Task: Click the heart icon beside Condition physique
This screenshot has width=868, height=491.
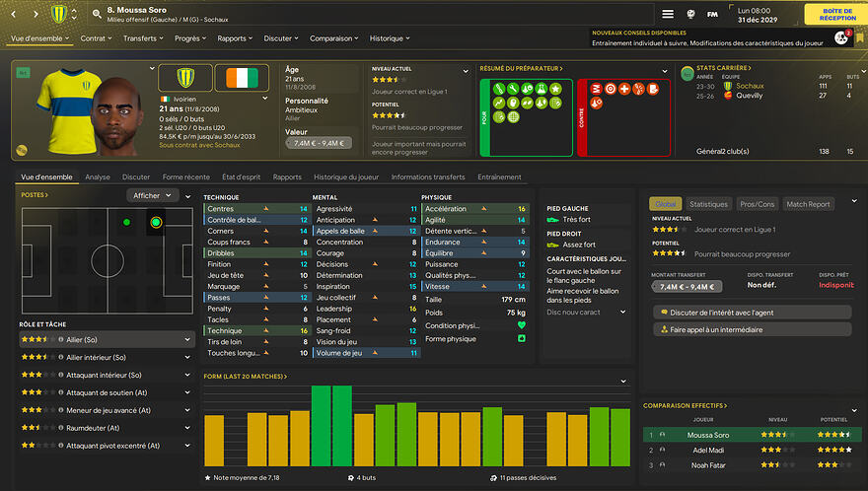Action: (522, 325)
